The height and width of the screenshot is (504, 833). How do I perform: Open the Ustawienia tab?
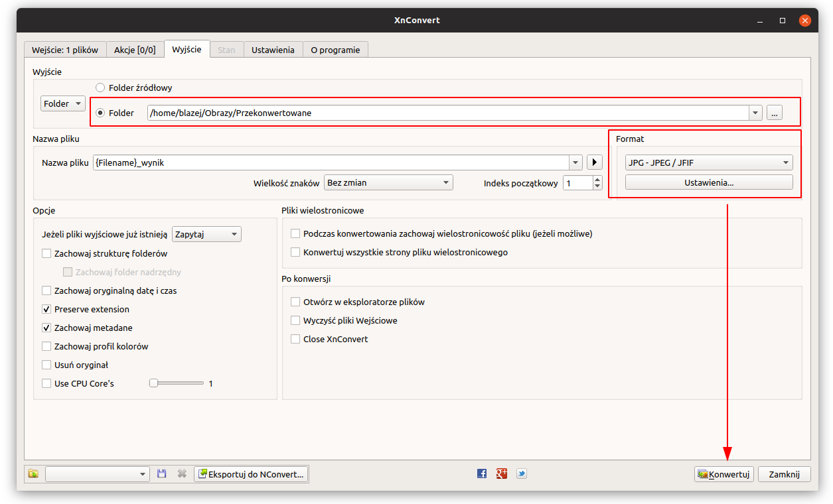point(273,50)
